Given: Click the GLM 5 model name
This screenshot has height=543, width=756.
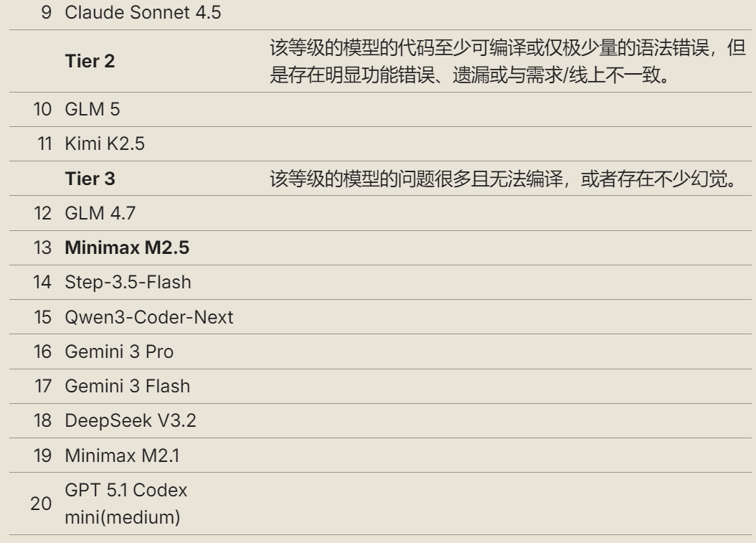Looking at the screenshot, I should pyautogui.click(x=92, y=110).
